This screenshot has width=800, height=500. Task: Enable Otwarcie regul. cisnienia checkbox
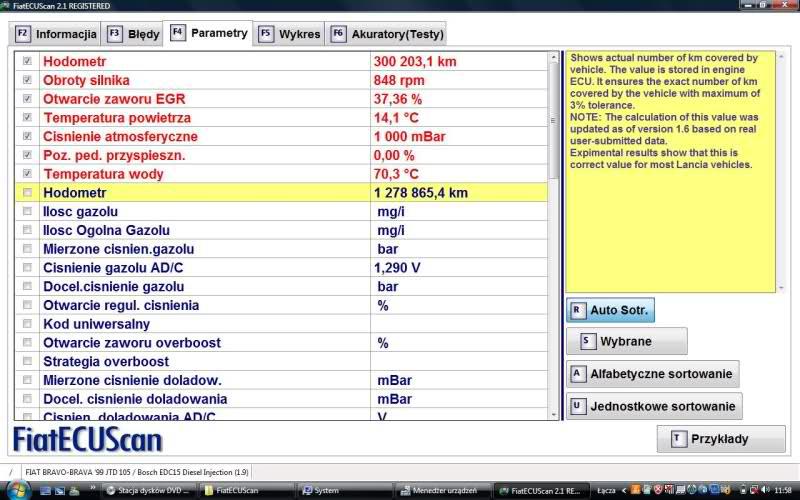click(x=28, y=305)
